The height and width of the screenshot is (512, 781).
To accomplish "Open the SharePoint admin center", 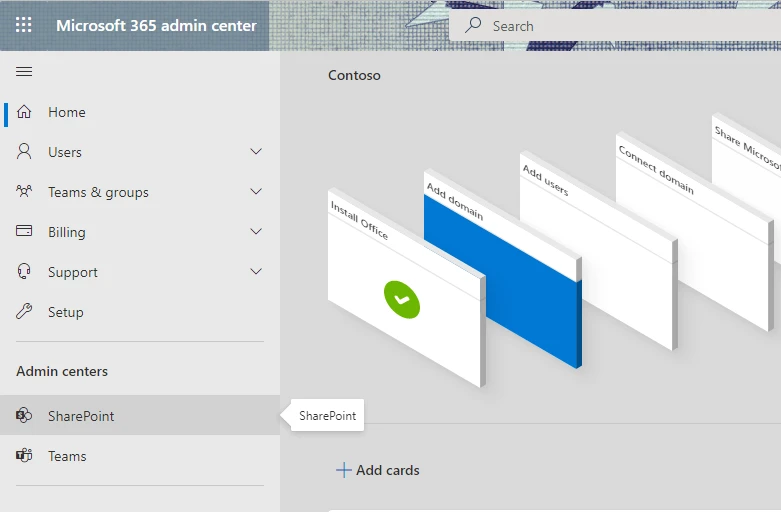I will 140,415.
